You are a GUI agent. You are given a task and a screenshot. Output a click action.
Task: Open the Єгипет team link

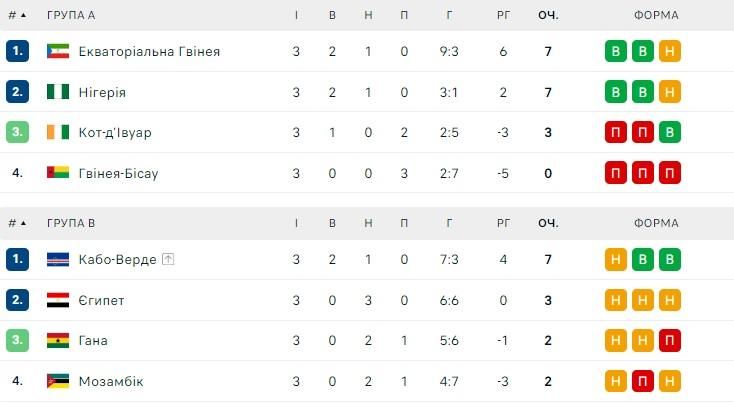click(x=101, y=300)
